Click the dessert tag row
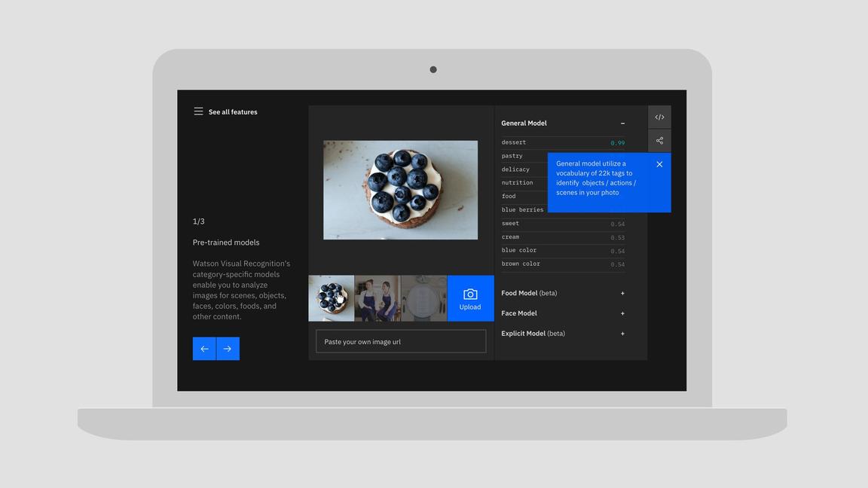 pyautogui.click(x=563, y=142)
